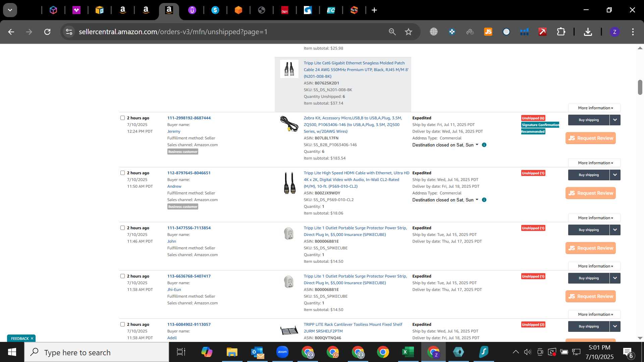The image size is (644, 362).
Task: Click the Cat6 Ethernet patch cable thumbnail
Action: click(289, 69)
